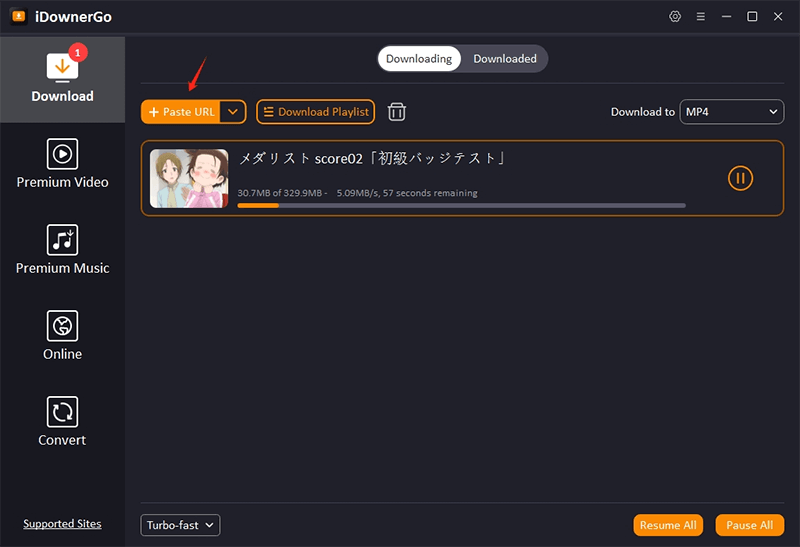Open the Premium Video section
Screen dimensions: 800x547
click(62, 164)
